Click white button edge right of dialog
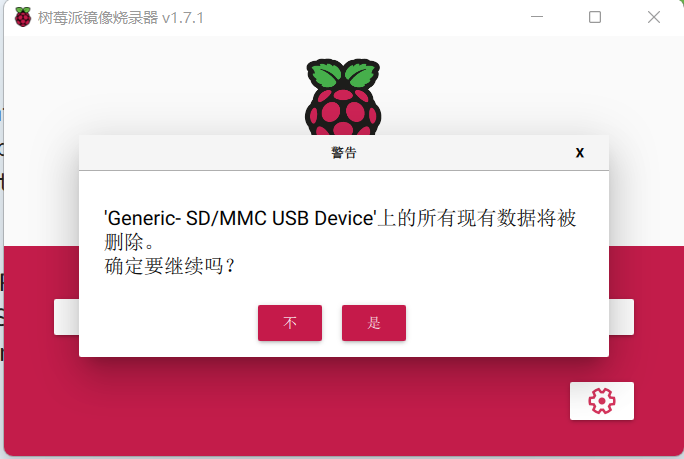This screenshot has height=459, width=684. 621,317
